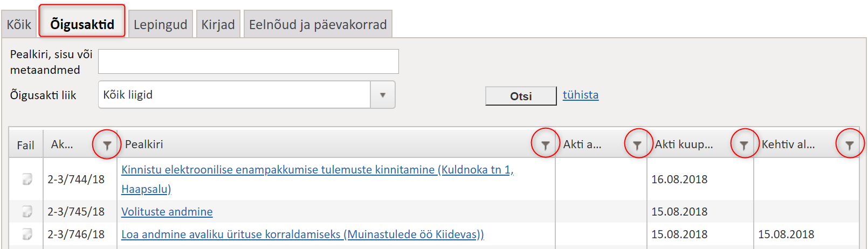Open the Kehtiv al... column filter icon
The width and height of the screenshot is (868, 249).
850,145
